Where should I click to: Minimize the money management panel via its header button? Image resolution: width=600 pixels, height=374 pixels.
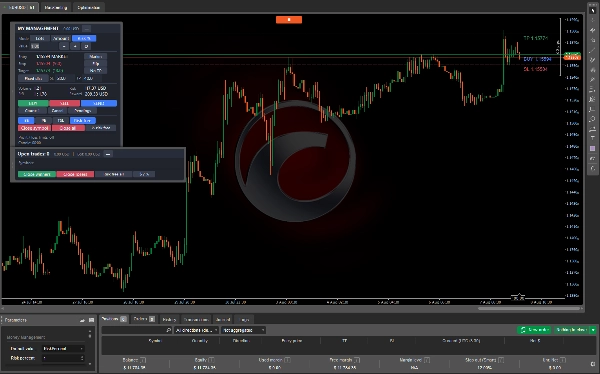[86, 29]
